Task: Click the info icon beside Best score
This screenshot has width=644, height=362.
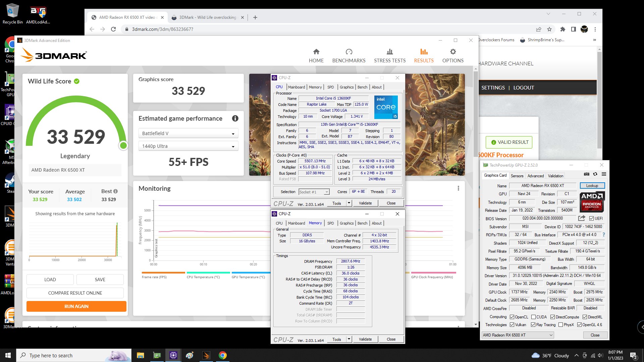Action: pyautogui.click(x=115, y=191)
